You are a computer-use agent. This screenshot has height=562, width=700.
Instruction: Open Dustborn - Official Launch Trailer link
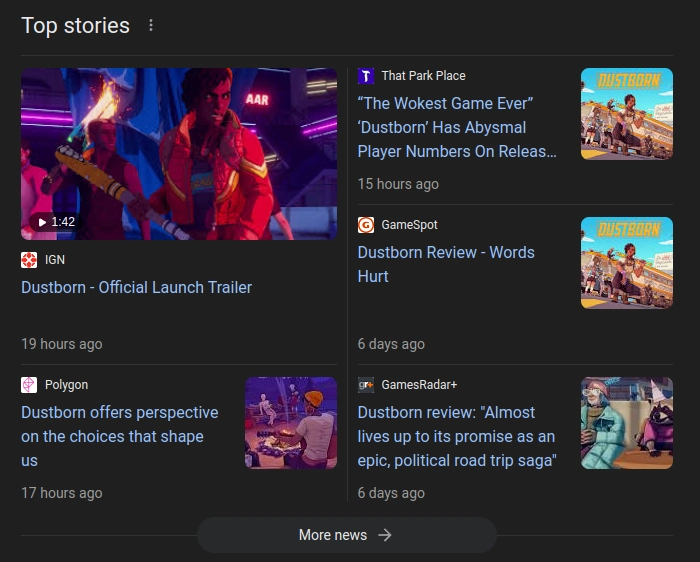point(137,287)
